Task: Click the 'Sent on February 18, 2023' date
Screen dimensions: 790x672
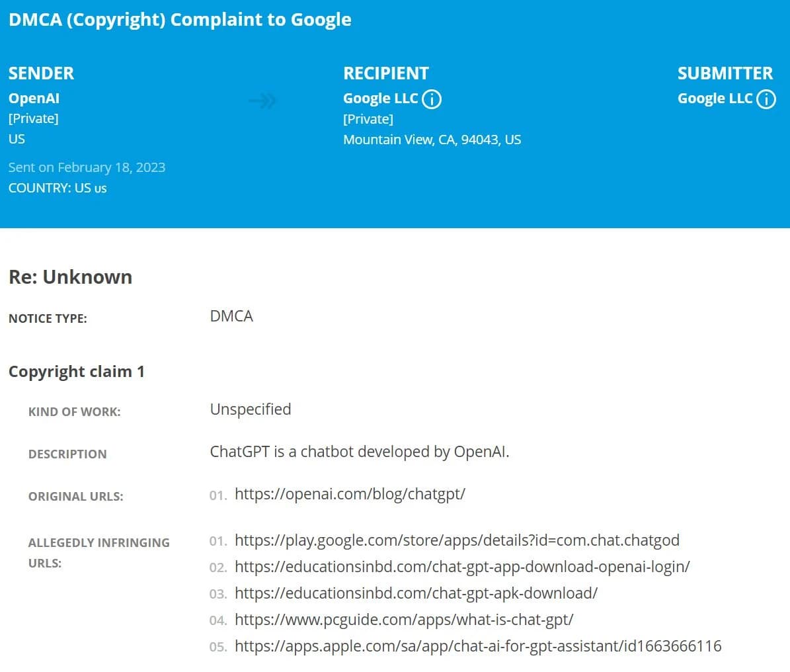Action: (x=87, y=167)
